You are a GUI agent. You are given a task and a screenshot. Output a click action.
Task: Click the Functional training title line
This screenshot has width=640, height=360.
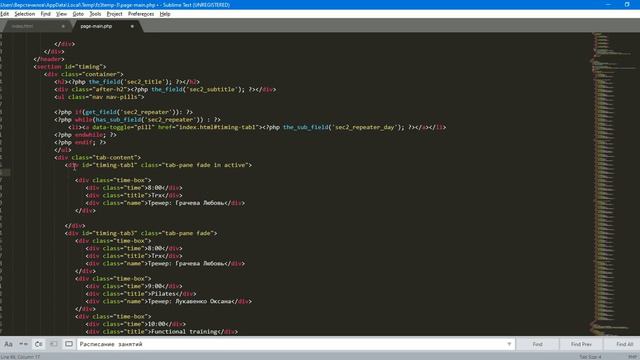click(x=162, y=331)
